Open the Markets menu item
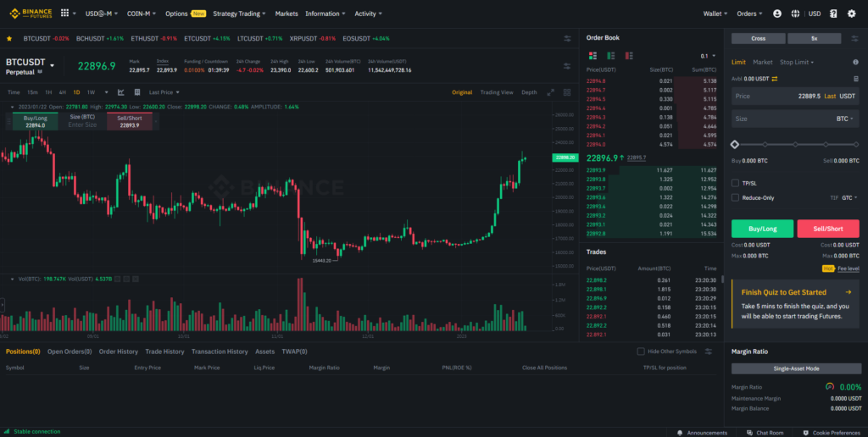868x437 pixels. click(287, 14)
